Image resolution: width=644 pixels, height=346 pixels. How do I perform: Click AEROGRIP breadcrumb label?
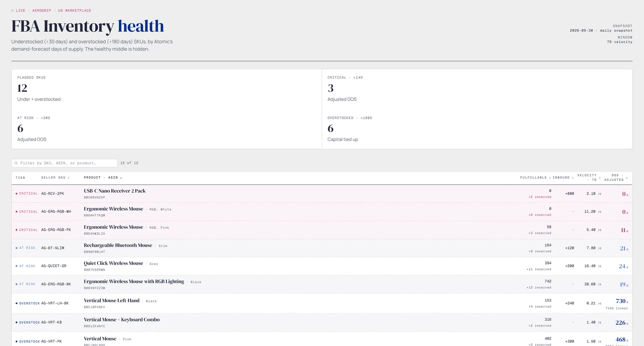pyautogui.click(x=41, y=10)
